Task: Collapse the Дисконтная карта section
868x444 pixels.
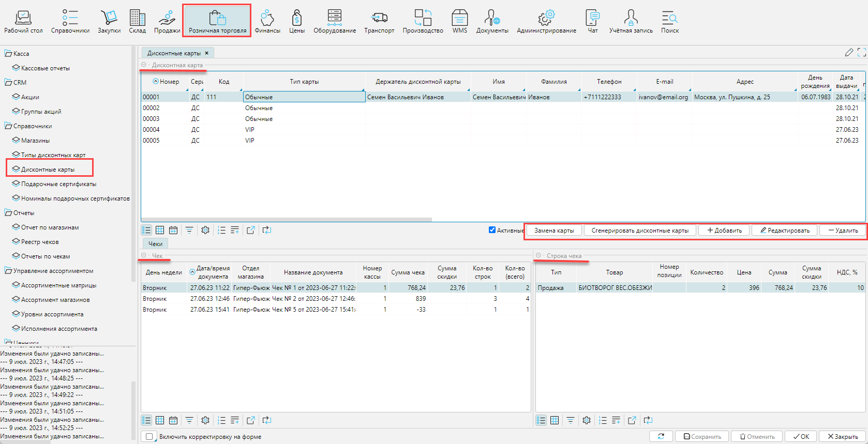Action: (x=144, y=65)
